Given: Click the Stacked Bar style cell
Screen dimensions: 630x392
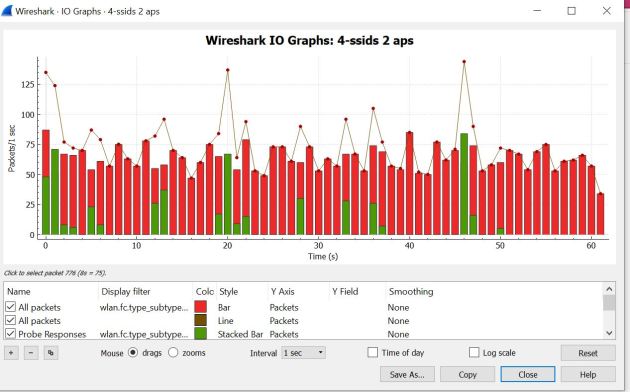Looking at the screenshot, I should pos(240,334).
